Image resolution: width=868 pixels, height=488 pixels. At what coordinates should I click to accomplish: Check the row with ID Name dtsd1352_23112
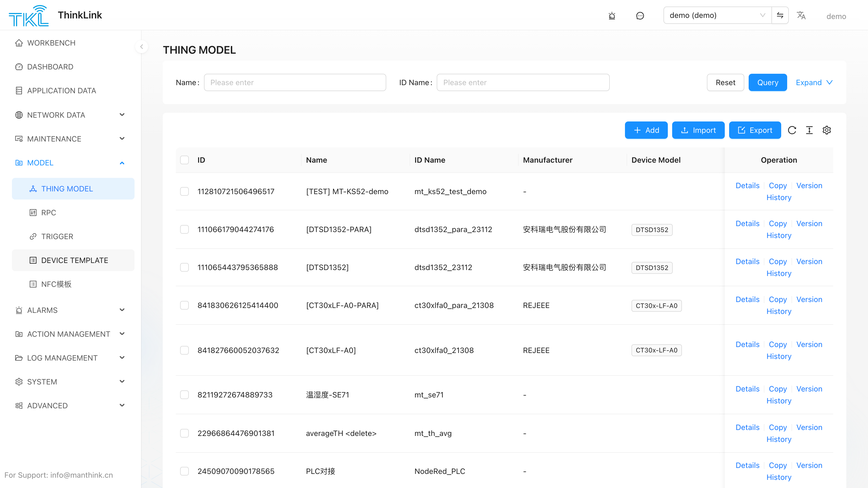(x=184, y=267)
